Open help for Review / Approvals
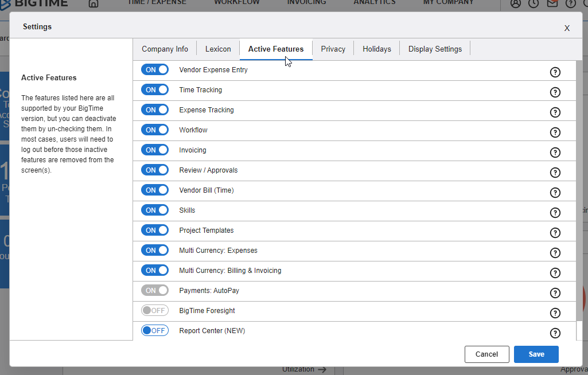Image resolution: width=588 pixels, height=375 pixels. pyautogui.click(x=555, y=173)
